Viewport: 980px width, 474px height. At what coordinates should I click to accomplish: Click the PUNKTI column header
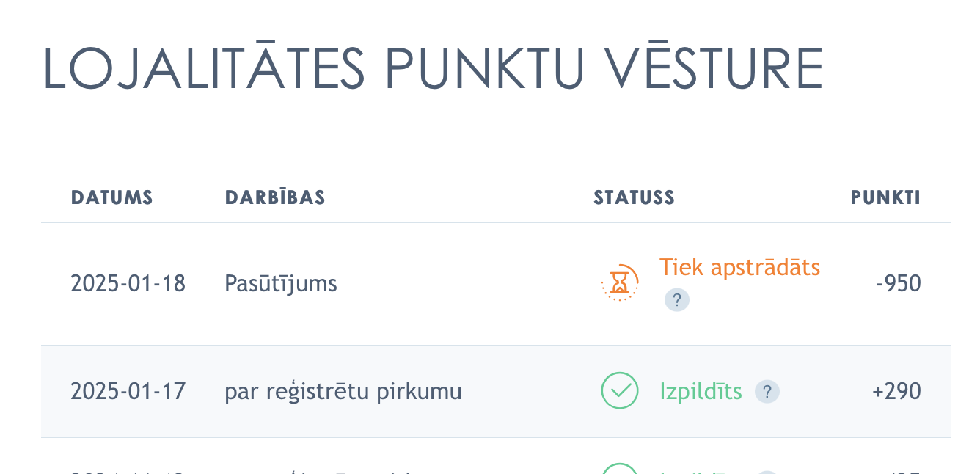885,197
